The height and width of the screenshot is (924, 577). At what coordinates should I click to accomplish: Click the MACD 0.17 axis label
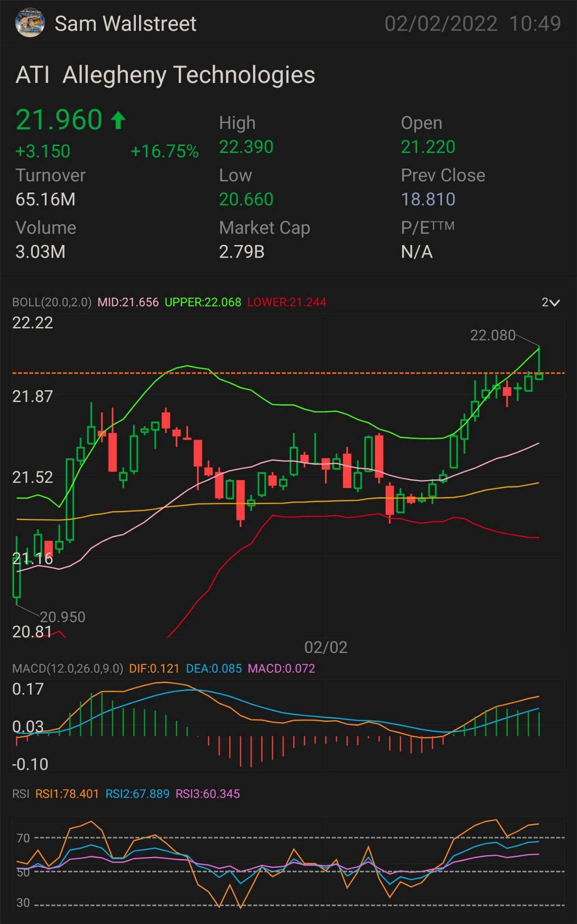pyautogui.click(x=28, y=689)
